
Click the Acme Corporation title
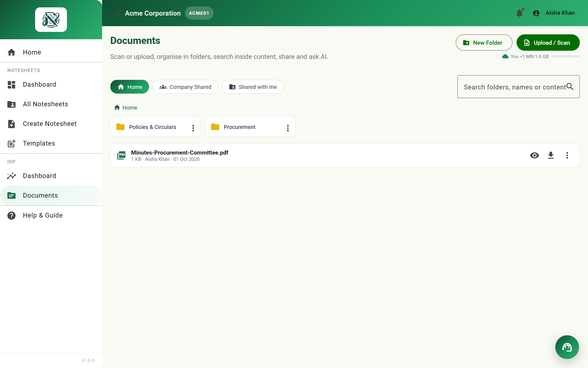pos(153,13)
